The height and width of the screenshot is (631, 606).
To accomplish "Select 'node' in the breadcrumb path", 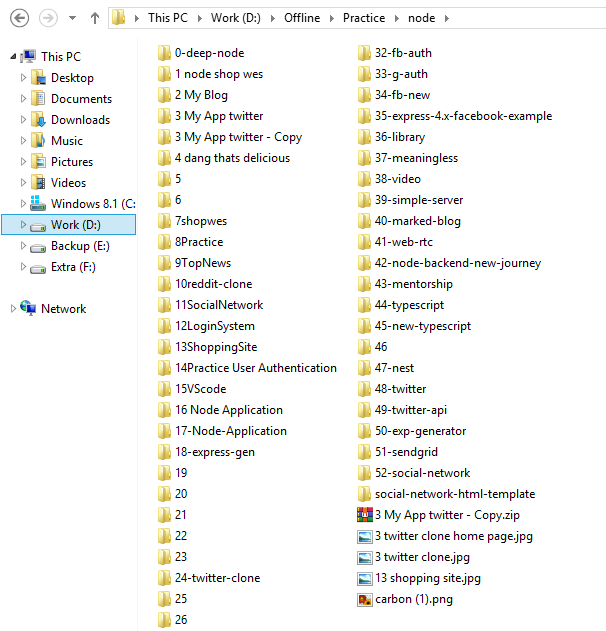I will (x=421, y=18).
